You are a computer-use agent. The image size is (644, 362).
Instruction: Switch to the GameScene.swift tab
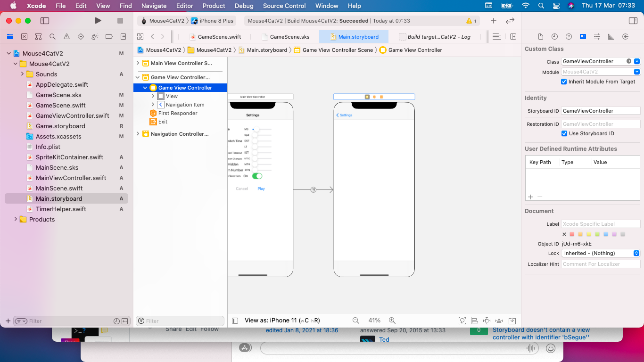tap(215, 37)
